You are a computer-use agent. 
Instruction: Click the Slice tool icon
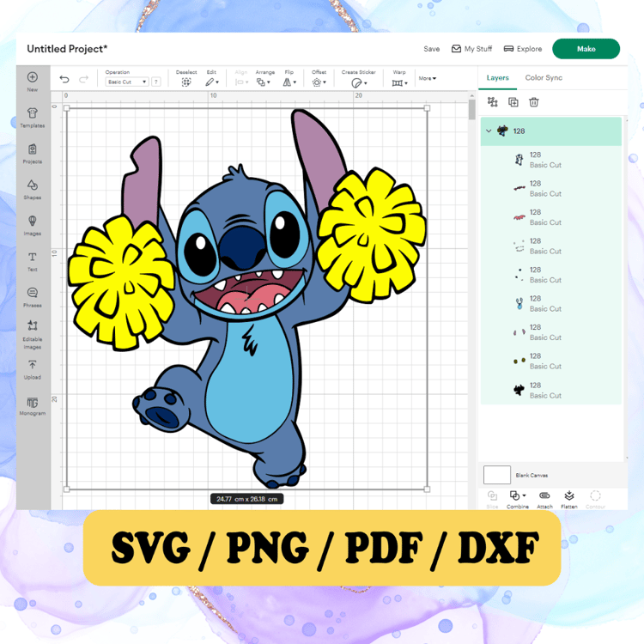pyautogui.click(x=492, y=495)
